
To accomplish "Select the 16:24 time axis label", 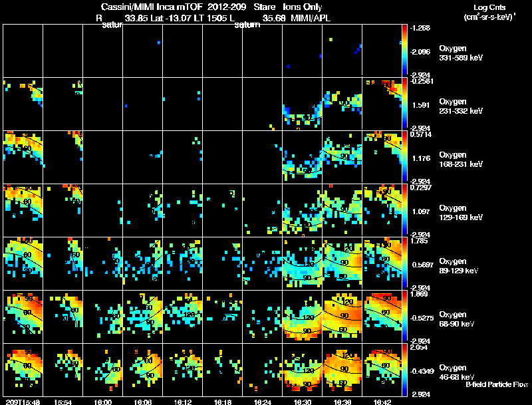I will [262, 402].
